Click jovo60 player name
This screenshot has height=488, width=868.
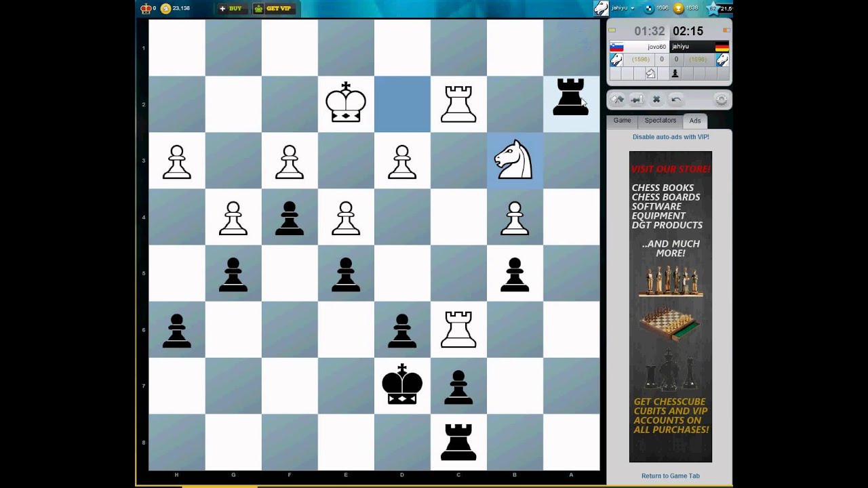tap(656, 47)
